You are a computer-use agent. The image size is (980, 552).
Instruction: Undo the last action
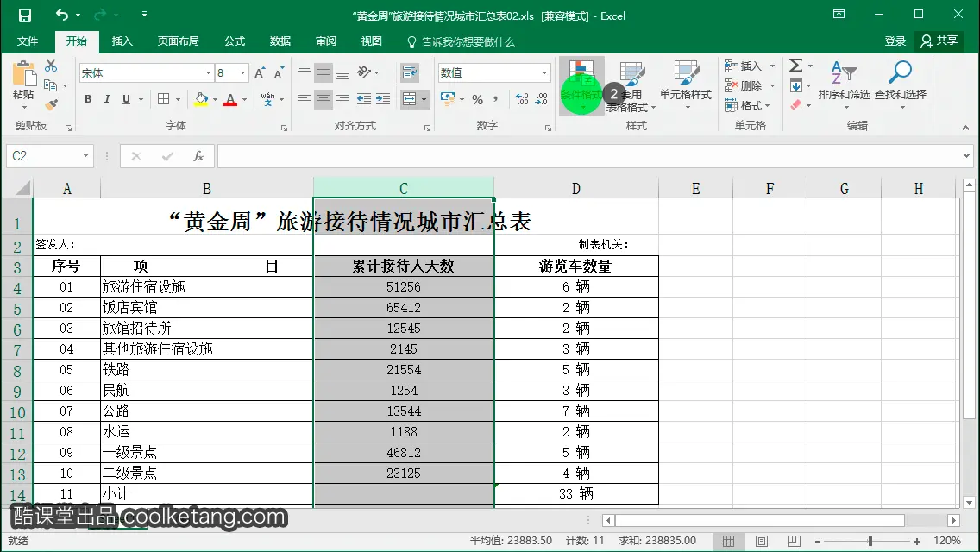tap(62, 15)
